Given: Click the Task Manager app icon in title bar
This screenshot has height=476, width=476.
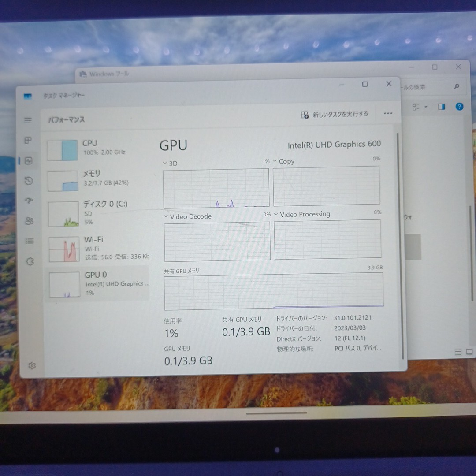Looking at the screenshot, I should tap(28, 97).
